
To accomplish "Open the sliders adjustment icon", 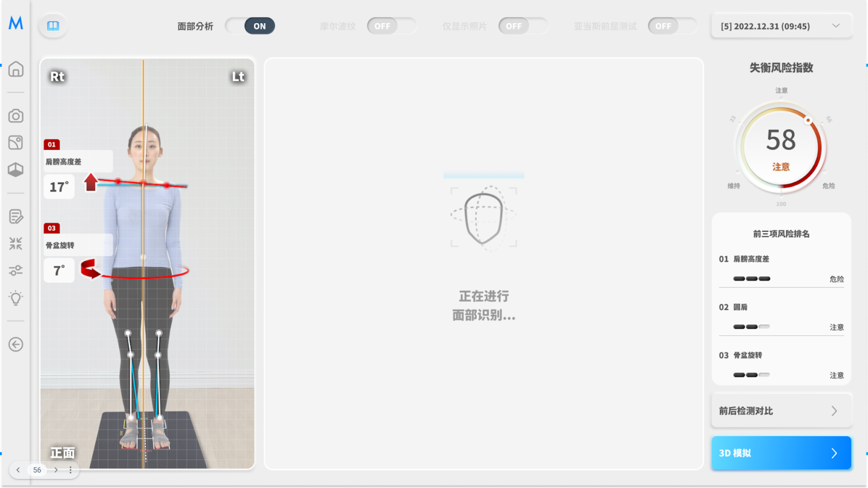I will point(16,271).
